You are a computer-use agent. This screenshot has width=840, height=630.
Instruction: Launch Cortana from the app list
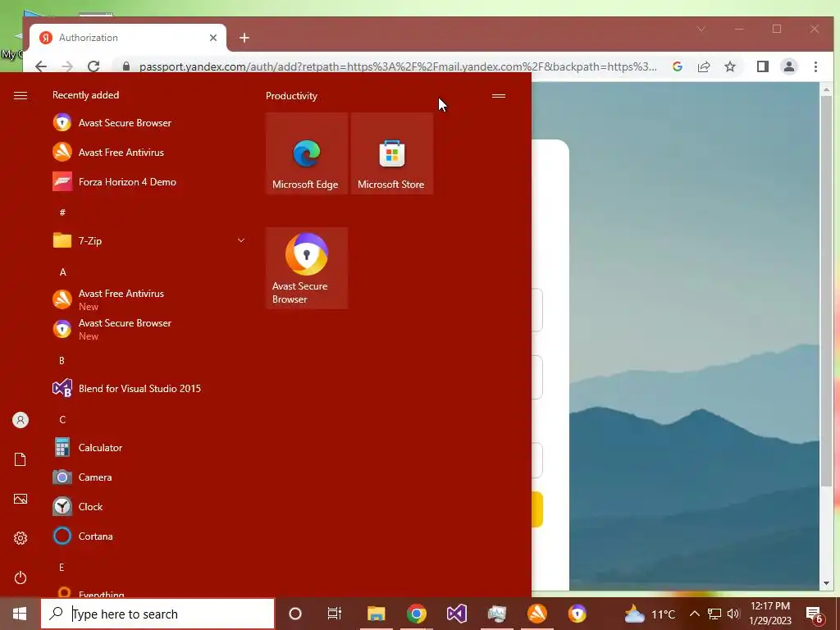(148, 536)
